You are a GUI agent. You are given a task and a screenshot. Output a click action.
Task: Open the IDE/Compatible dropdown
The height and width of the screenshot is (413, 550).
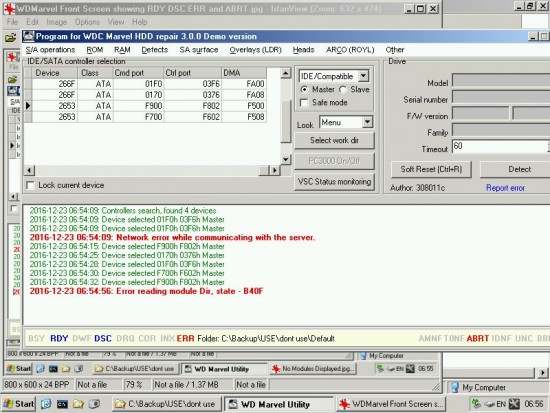click(x=363, y=76)
